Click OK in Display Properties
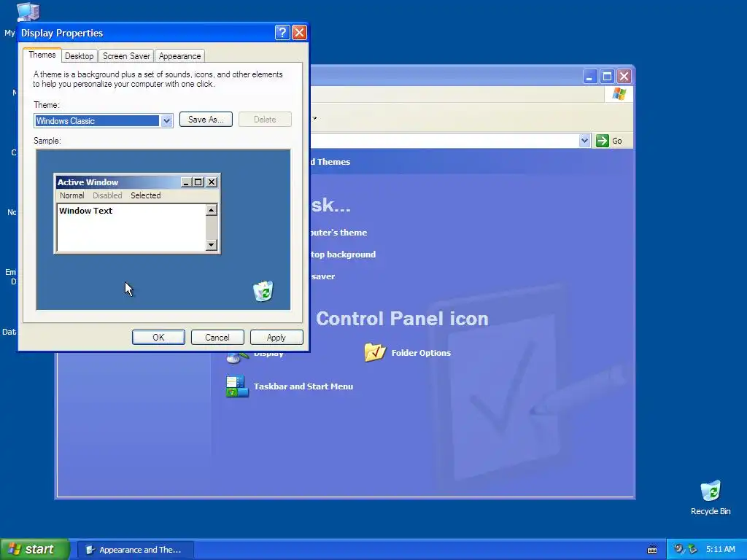The image size is (747, 560). (x=158, y=337)
